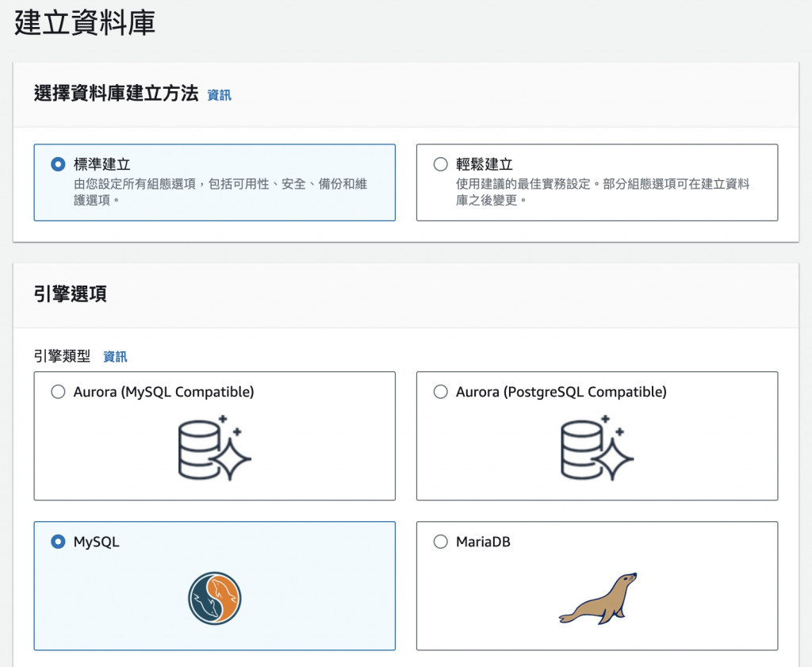Click the 建立資料庫 page heading

click(x=85, y=23)
